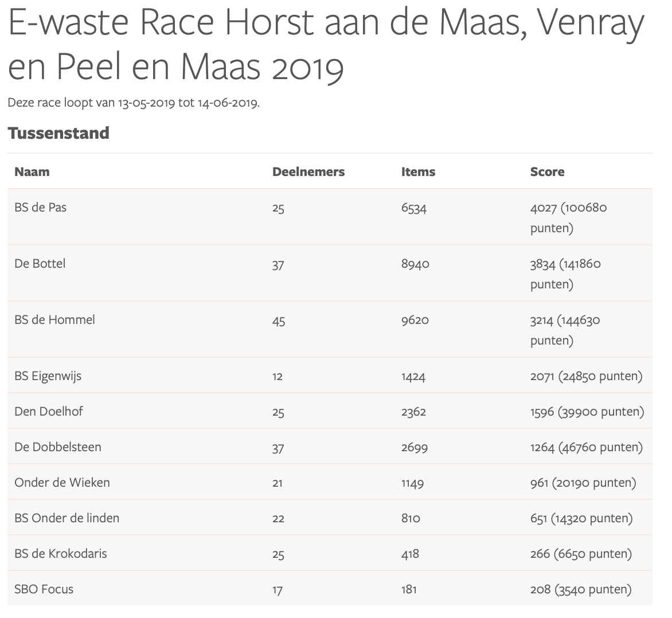Click the race date range text
This screenshot has width=672, height=618.
tap(134, 104)
